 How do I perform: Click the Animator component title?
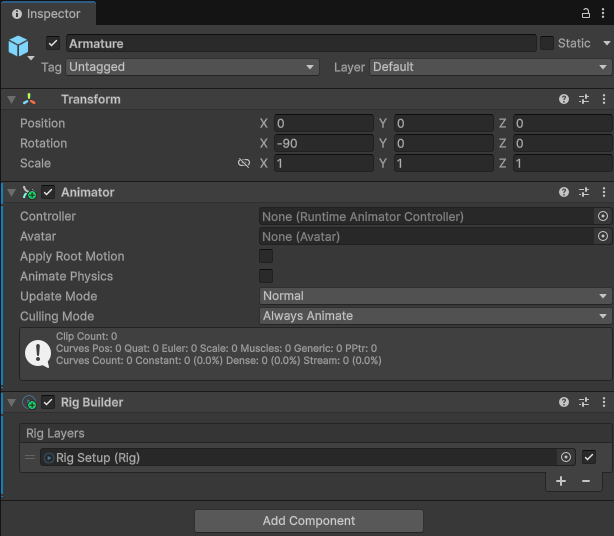click(88, 192)
